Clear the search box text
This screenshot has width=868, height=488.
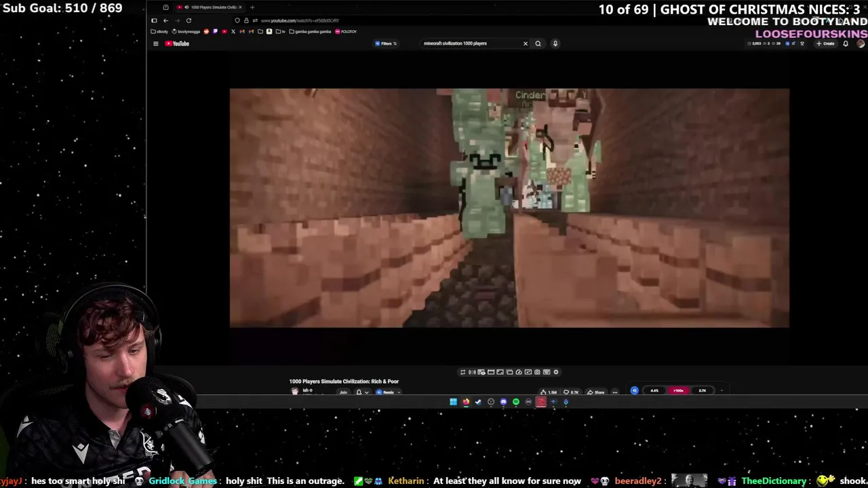click(525, 43)
